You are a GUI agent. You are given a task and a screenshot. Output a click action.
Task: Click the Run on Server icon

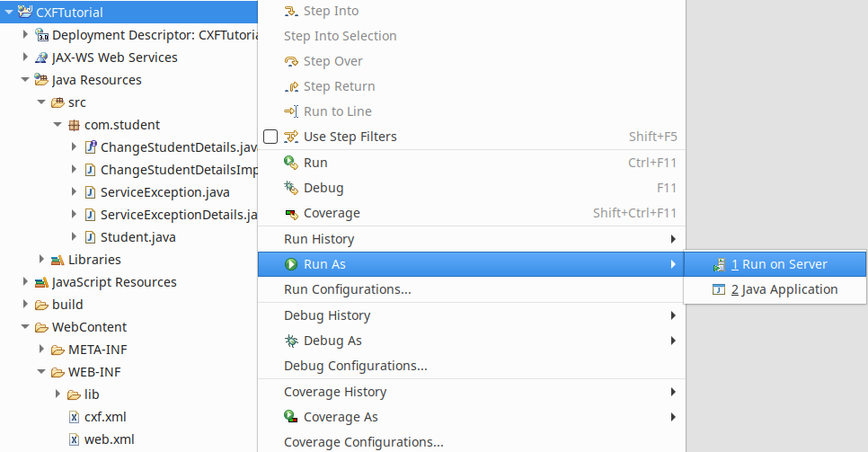coord(719,264)
